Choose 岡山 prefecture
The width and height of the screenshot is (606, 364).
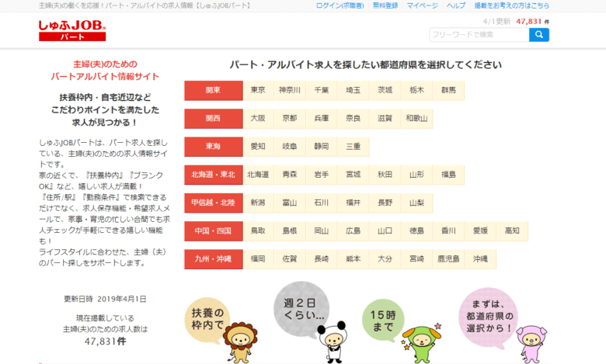[x=322, y=231]
